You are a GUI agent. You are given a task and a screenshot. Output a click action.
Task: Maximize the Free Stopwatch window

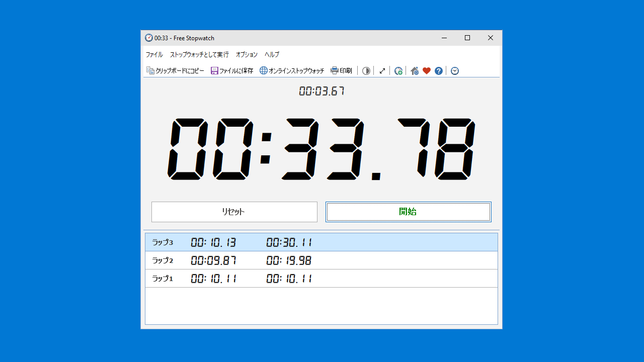click(x=467, y=38)
